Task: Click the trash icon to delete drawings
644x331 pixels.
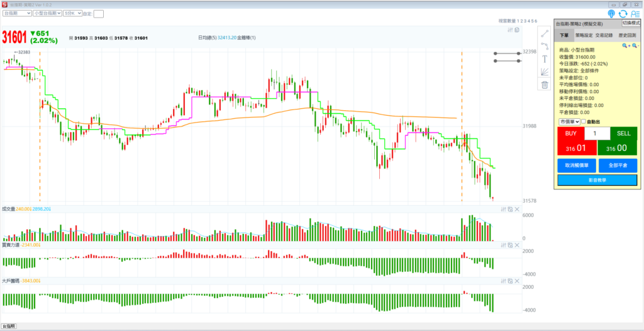Action: click(x=545, y=85)
